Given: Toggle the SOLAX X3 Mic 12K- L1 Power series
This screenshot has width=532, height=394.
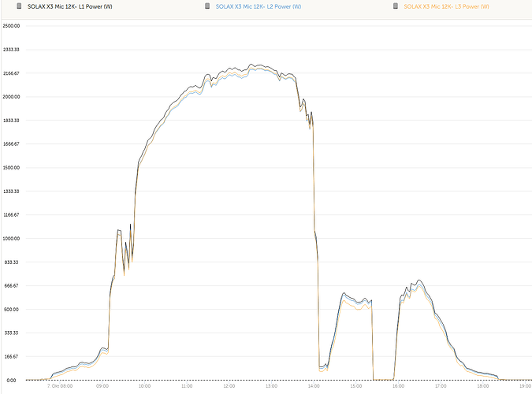Looking at the screenshot, I should 70,6.
